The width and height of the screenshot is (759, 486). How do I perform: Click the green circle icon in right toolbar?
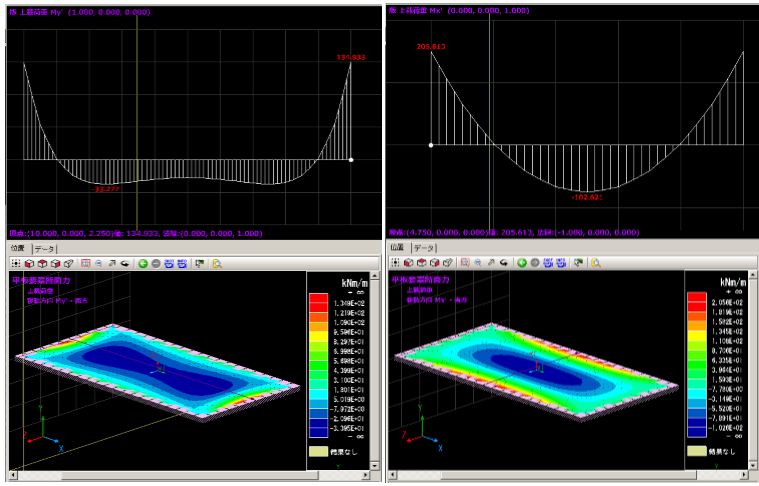[521, 263]
